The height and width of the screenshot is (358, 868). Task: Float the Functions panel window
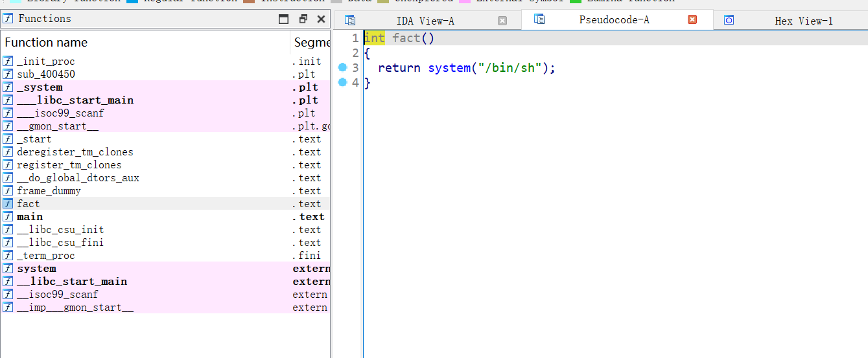coord(303,19)
